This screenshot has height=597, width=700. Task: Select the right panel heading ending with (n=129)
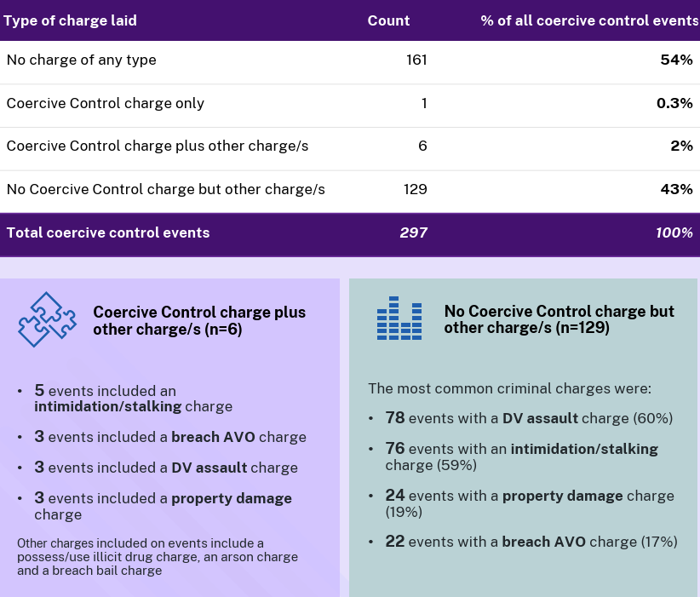559,319
